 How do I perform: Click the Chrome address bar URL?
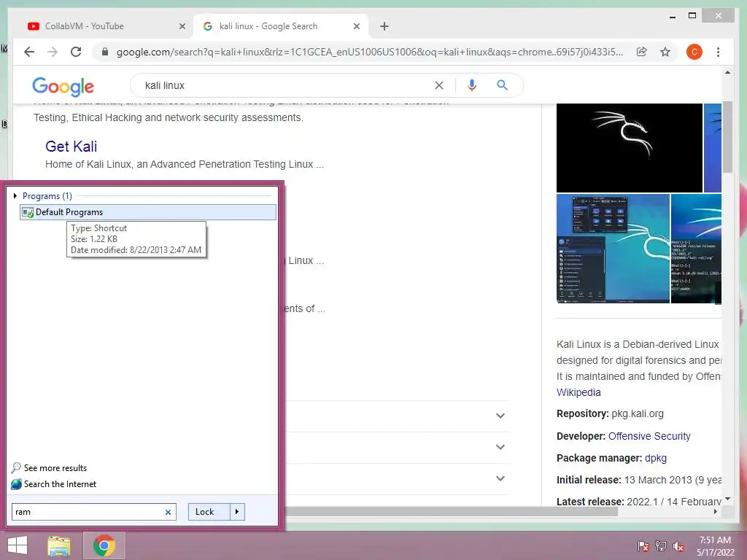370,52
